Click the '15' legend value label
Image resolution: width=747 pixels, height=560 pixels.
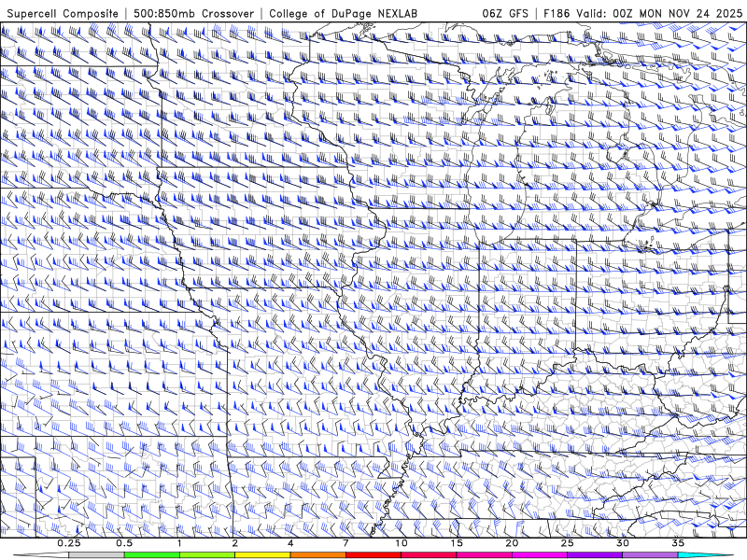tap(457, 543)
